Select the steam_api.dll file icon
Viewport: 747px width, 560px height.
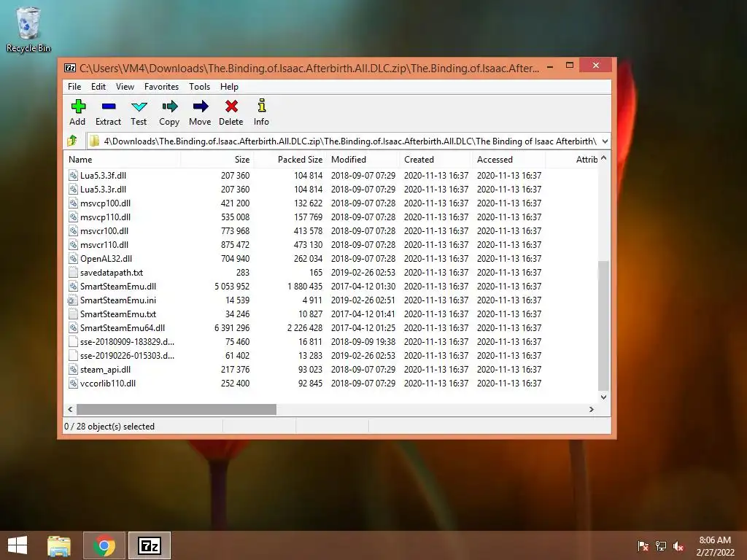tap(73, 369)
